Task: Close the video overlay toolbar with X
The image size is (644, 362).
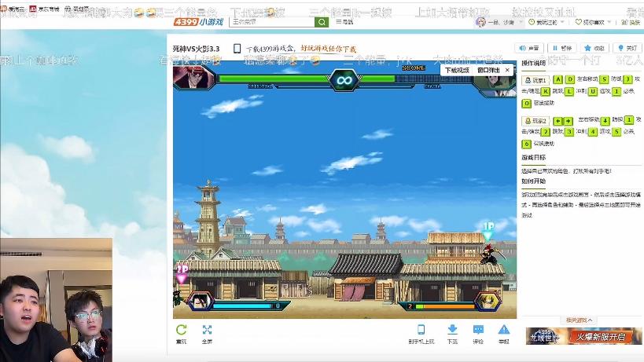Action: point(507,70)
